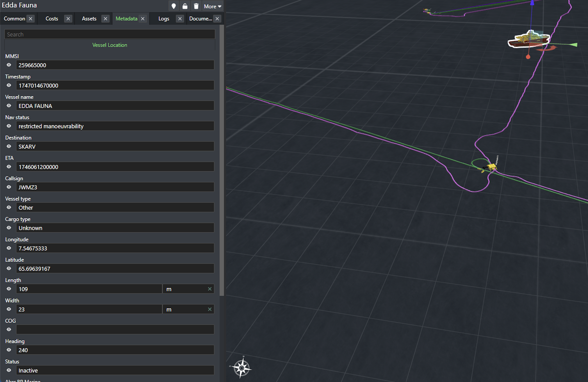Screen dimensions: 588x382
Task: Select the outlined vessel model in viewport
Action: pos(528,40)
